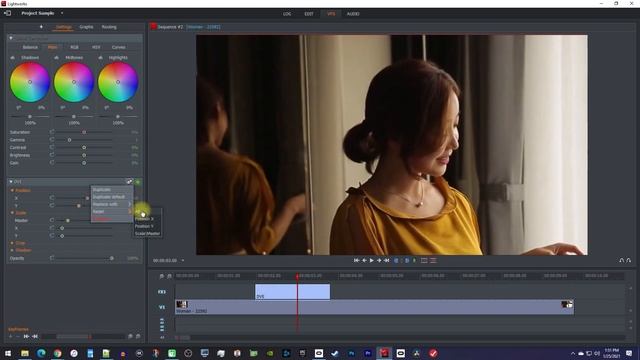Screen dimensions: 640x360
Task: Select the VFX workspace tab
Action: tap(331, 14)
